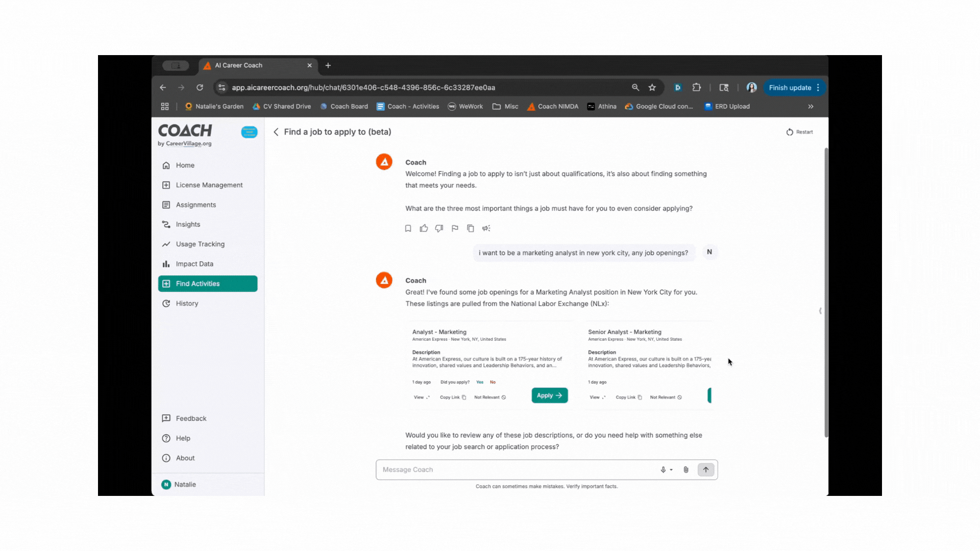Give a thumbs up to the Coach message
Image resolution: width=980 pixels, height=551 pixels.
(x=424, y=229)
